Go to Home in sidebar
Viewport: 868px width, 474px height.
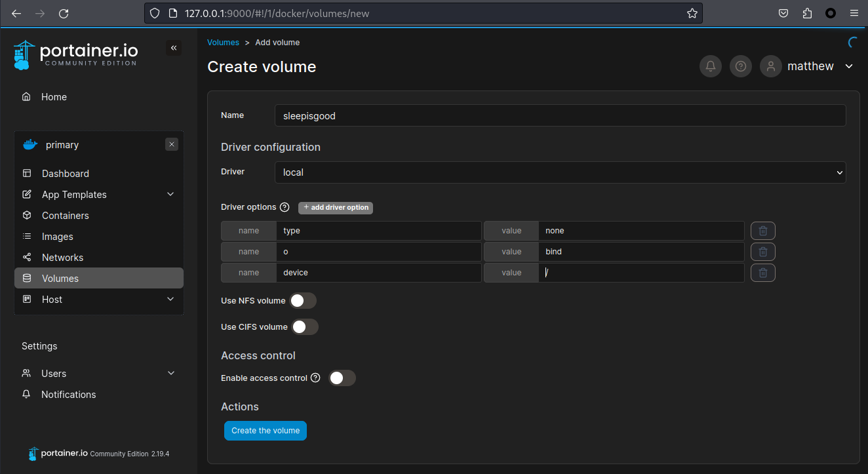(x=99, y=96)
